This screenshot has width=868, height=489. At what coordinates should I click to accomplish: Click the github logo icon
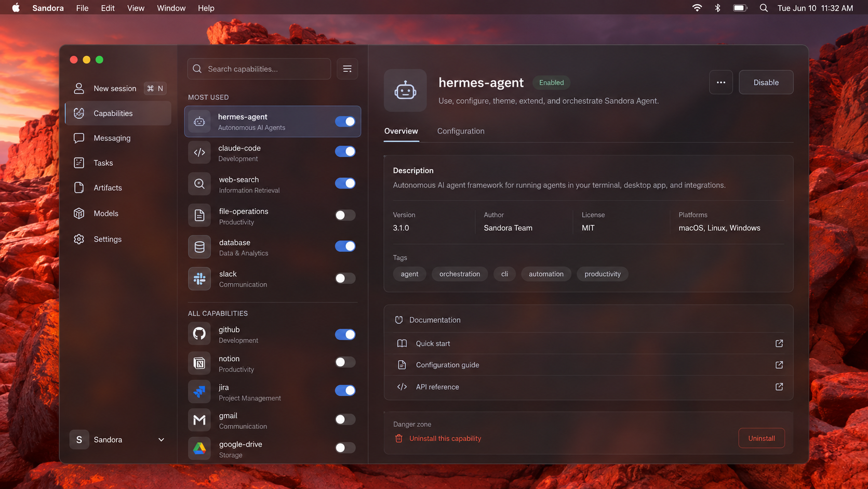[199, 334]
